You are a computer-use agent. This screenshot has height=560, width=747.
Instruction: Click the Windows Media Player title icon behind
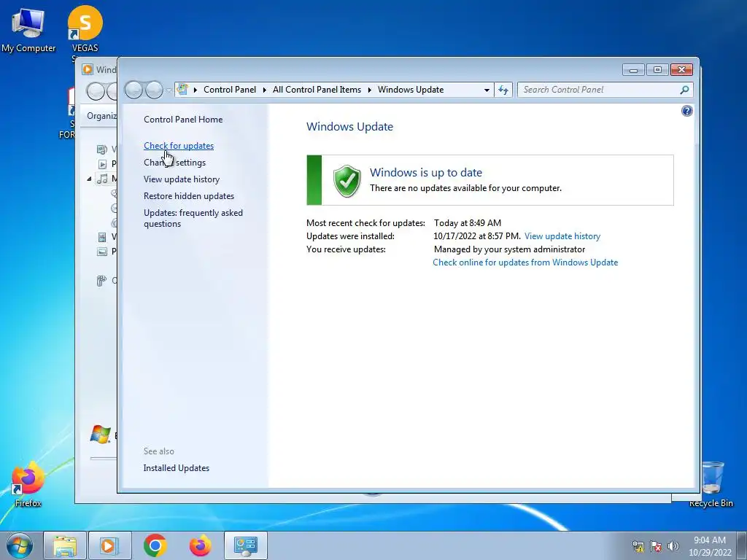click(88, 69)
